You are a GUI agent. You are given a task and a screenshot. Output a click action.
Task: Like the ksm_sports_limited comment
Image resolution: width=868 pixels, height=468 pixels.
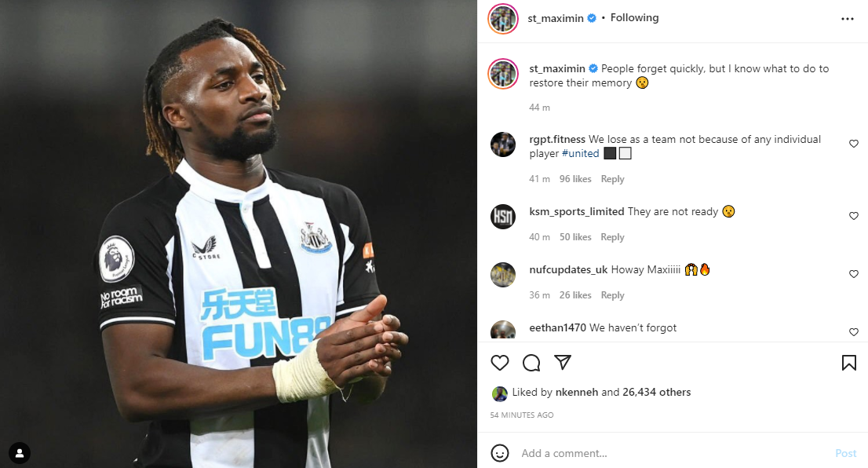coord(853,216)
